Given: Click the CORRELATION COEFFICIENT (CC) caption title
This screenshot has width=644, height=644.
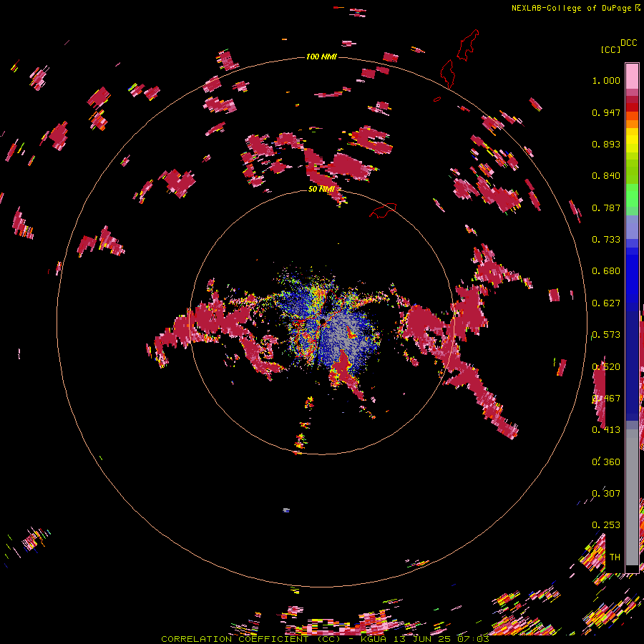Looking at the screenshot, I should (250, 639).
